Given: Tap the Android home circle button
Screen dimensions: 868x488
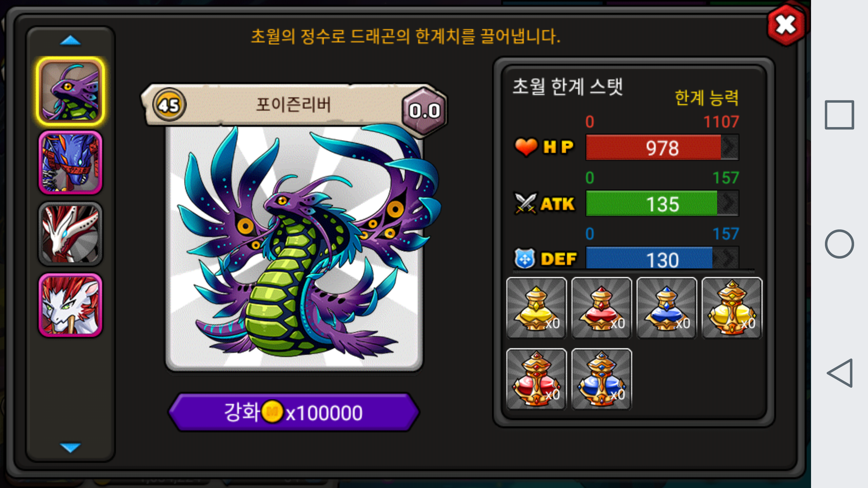Looking at the screenshot, I should [839, 244].
